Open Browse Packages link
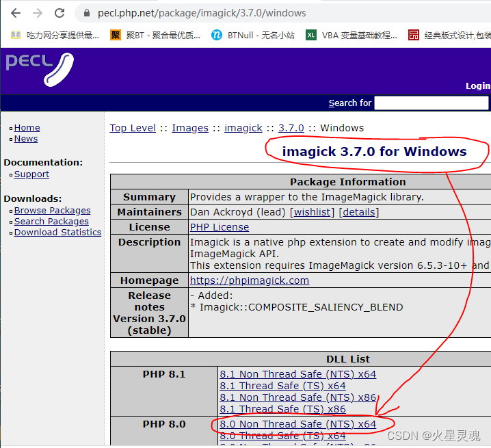Image resolution: width=491 pixels, height=448 pixels. click(x=52, y=211)
